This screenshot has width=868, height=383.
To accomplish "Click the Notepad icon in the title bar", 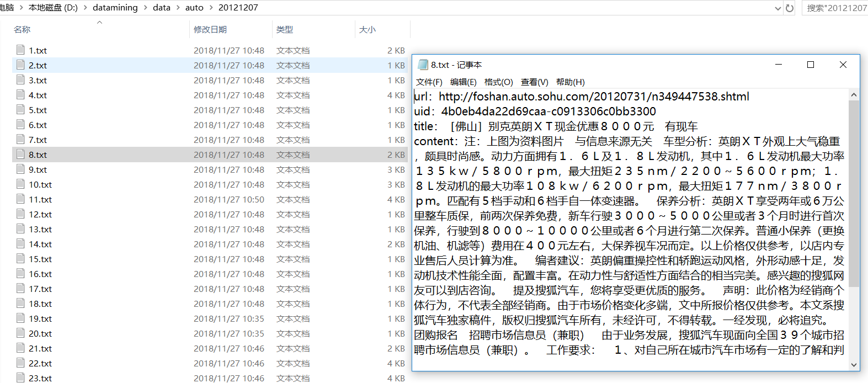I will (x=423, y=65).
